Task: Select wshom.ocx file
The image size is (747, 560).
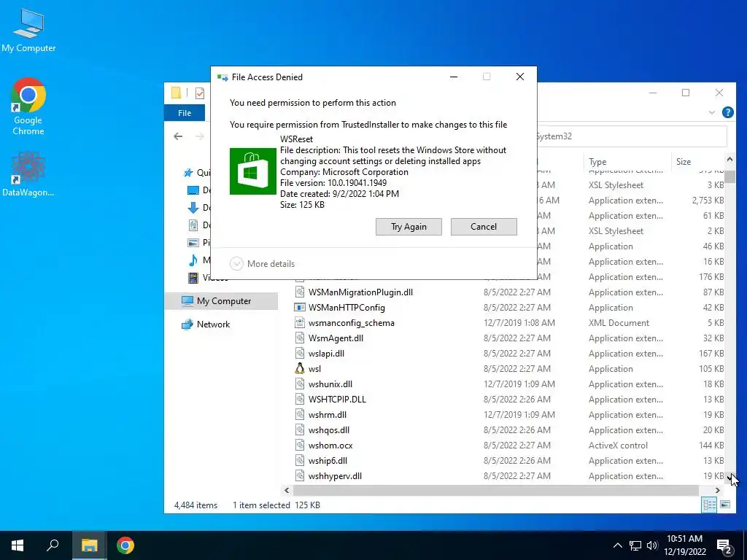Action: pyautogui.click(x=330, y=446)
